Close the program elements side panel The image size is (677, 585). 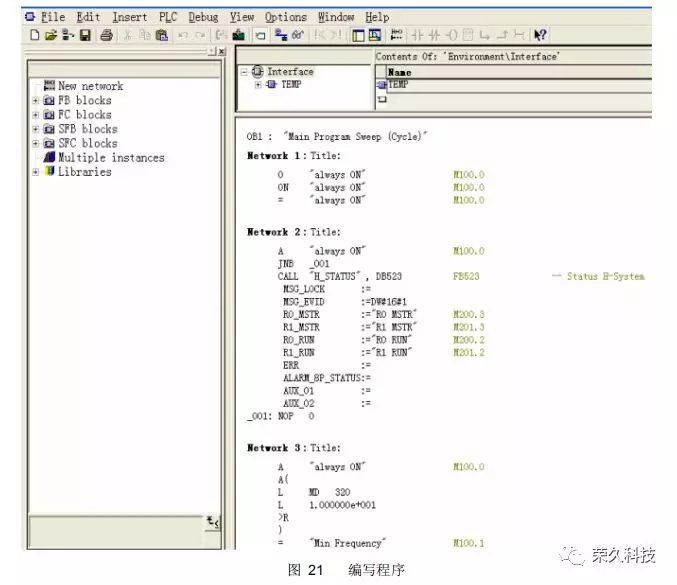(220, 51)
